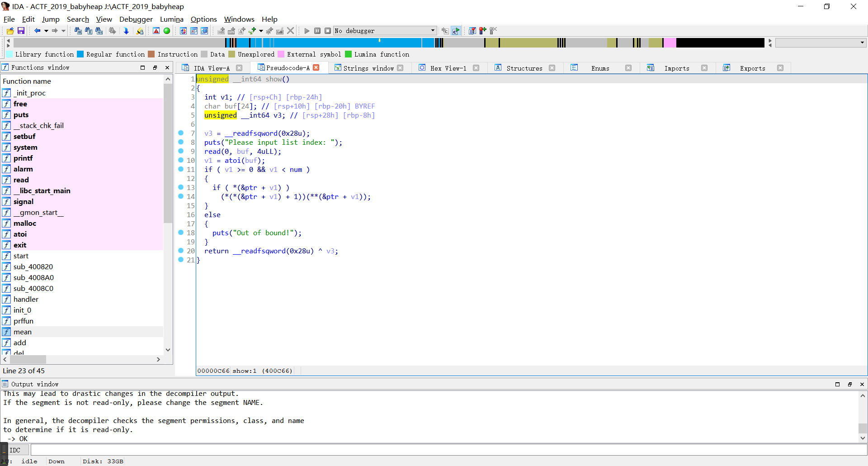The width and height of the screenshot is (868, 466).
Task: Click the Open file toolbar icon
Action: tap(10, 31)
